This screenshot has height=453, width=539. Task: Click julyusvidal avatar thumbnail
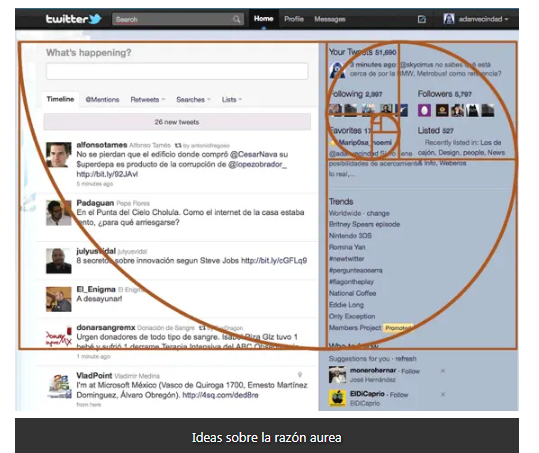click(59, 261)
